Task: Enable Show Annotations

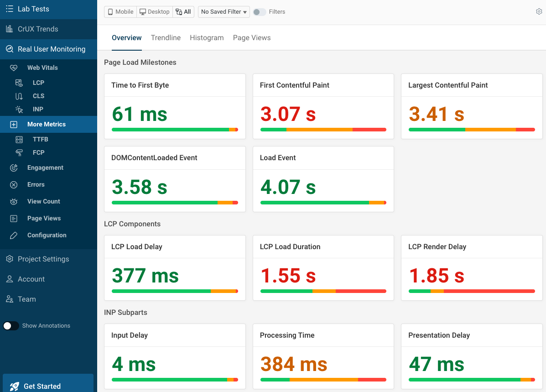Action: click(10, 325)
